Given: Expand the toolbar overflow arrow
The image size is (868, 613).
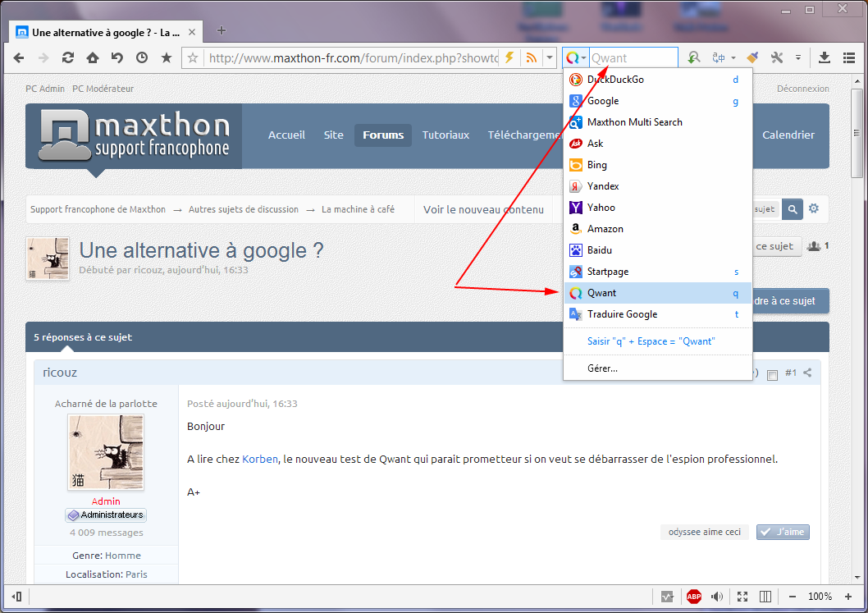Looking at the screenshot, I should point(798,57).
